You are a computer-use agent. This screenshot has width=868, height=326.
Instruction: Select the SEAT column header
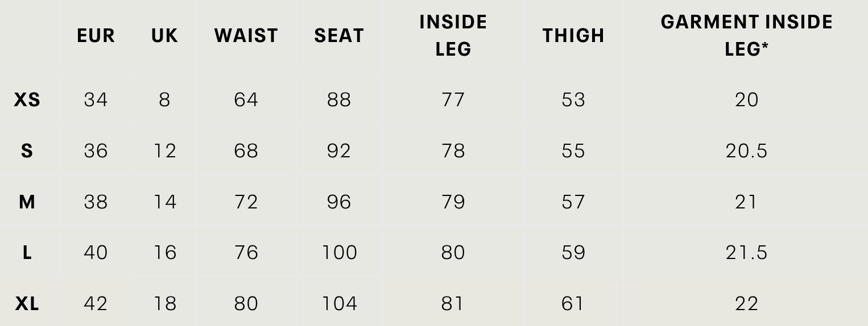click(339, 36)
